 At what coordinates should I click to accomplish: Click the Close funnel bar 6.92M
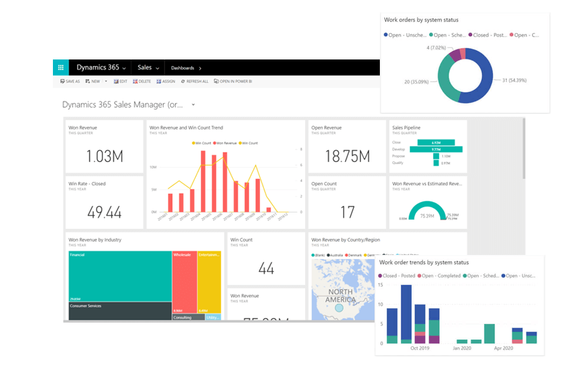(436, 142)
